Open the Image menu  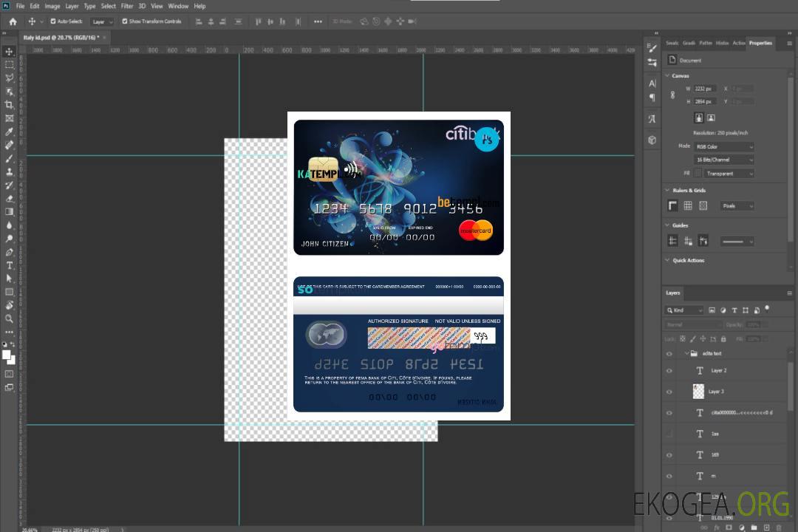(52, 6)
